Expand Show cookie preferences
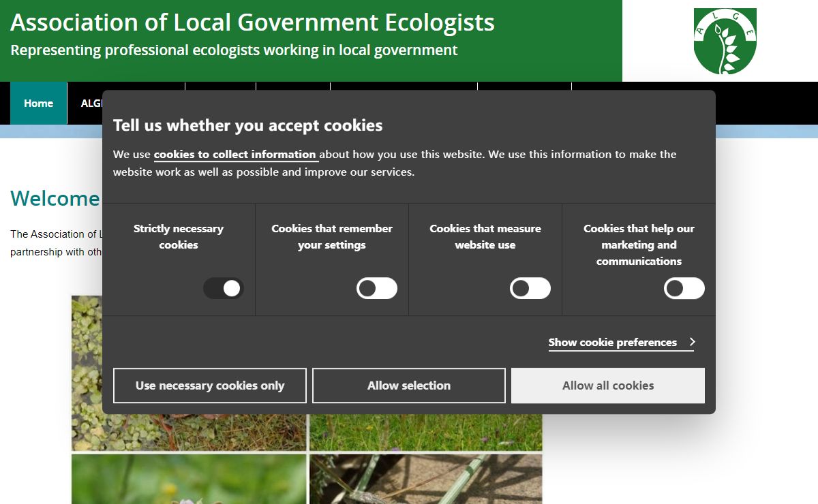This screenshot has width=818, height=504. [621, 343]
